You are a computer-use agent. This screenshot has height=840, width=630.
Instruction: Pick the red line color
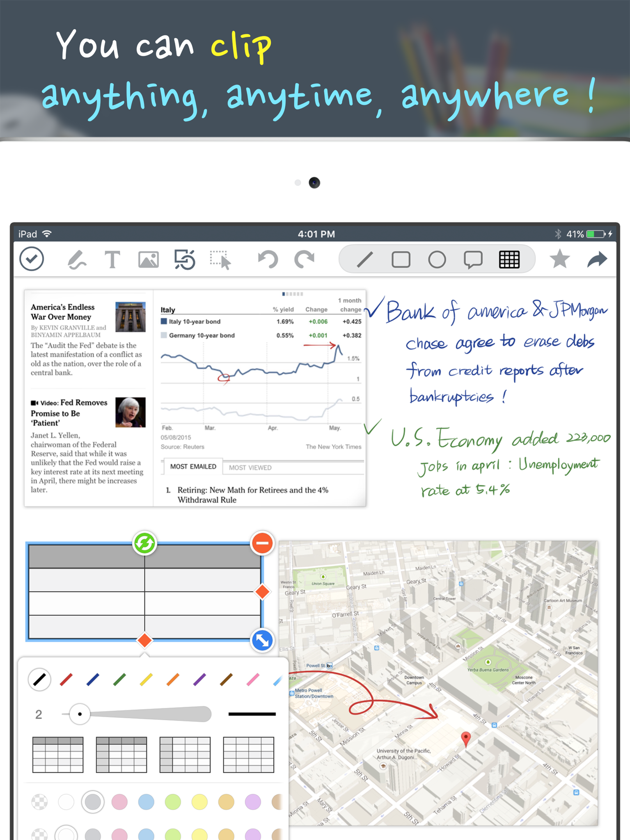66,680
